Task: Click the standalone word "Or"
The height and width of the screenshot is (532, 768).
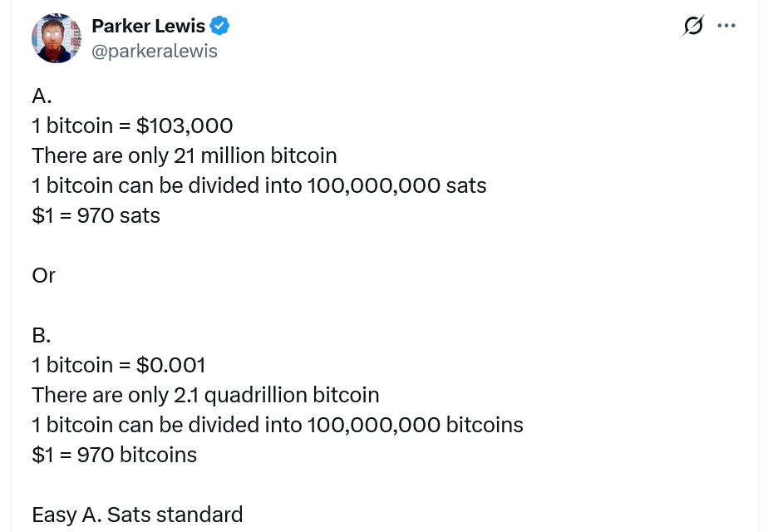Action: [x=43, y=275]
